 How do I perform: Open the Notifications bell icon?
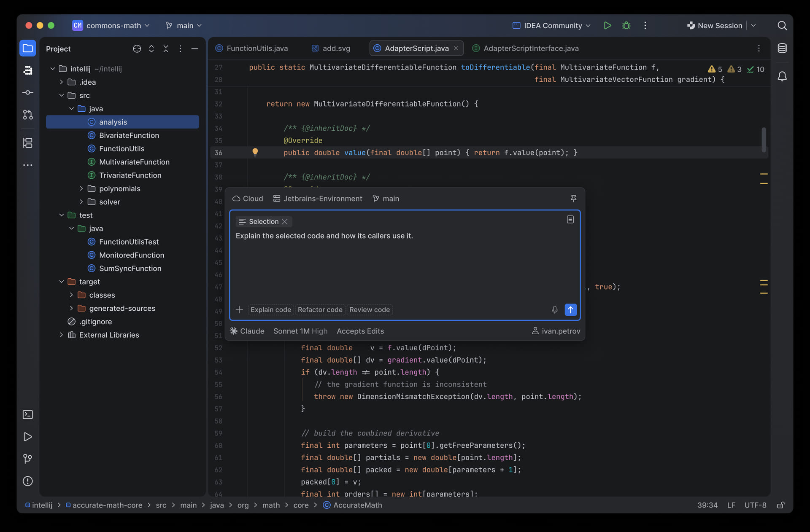[x=782, y=76]
